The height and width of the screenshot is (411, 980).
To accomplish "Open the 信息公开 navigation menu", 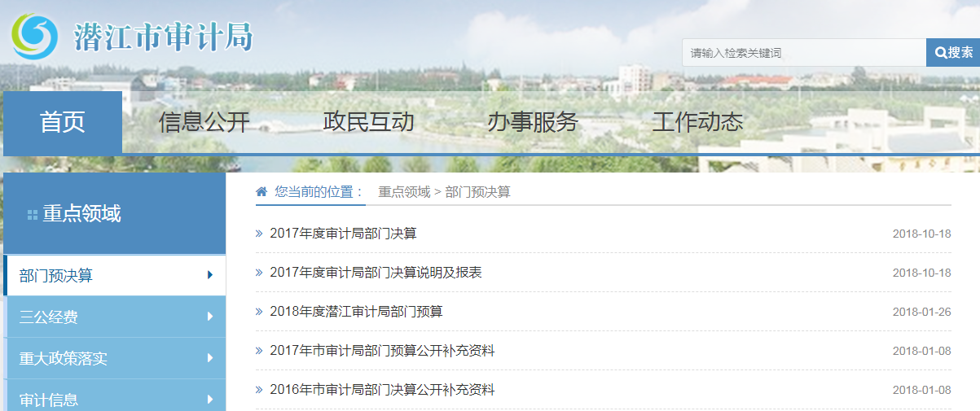I will tap(204, 122).
